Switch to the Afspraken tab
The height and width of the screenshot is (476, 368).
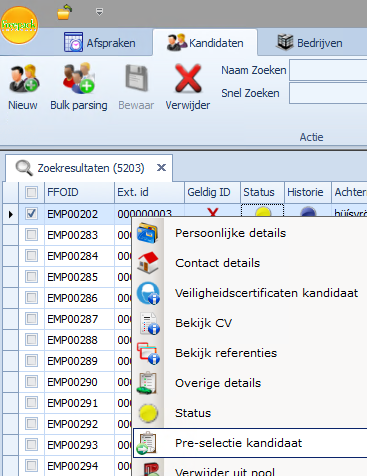pos(100,43)
